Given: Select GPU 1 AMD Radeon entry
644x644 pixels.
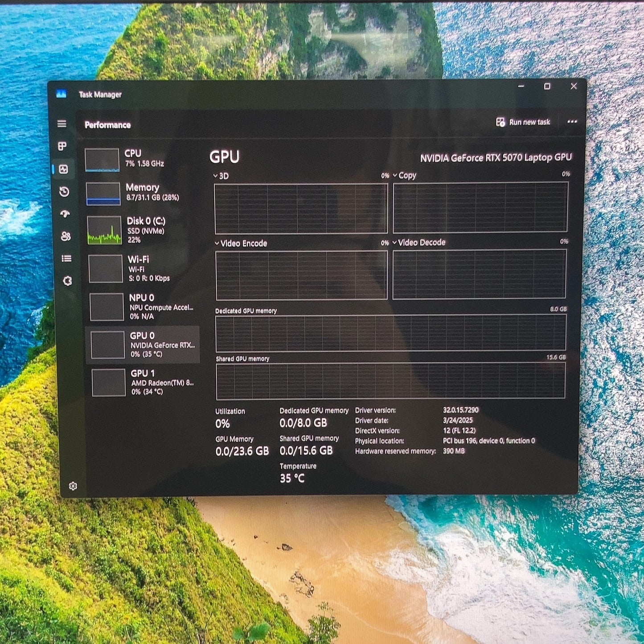Looking at the screenshot, I should [144, 382].
